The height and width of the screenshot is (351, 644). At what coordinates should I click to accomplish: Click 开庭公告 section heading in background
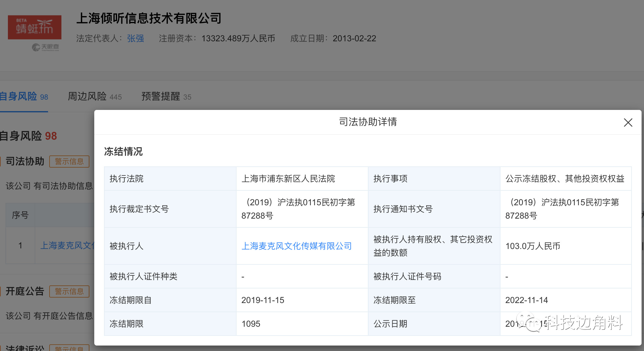click(x=25, y=291)
